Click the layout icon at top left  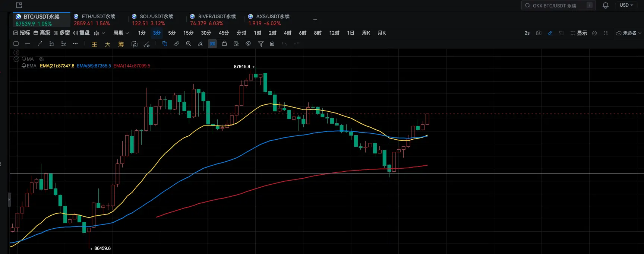click(x=19, y=5)
